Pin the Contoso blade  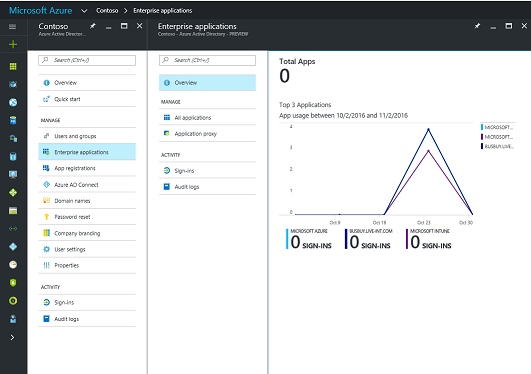click(92, 26)
